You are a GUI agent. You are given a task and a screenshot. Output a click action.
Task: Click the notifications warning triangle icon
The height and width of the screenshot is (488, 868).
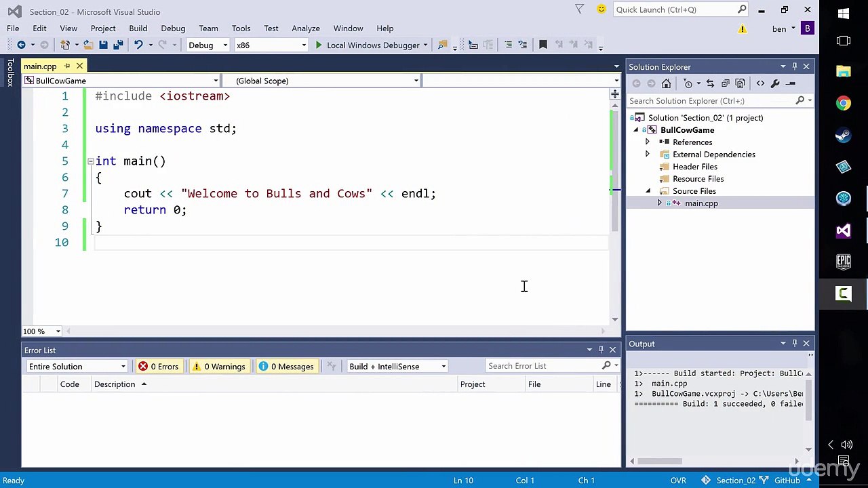click(x=743, y=28)
